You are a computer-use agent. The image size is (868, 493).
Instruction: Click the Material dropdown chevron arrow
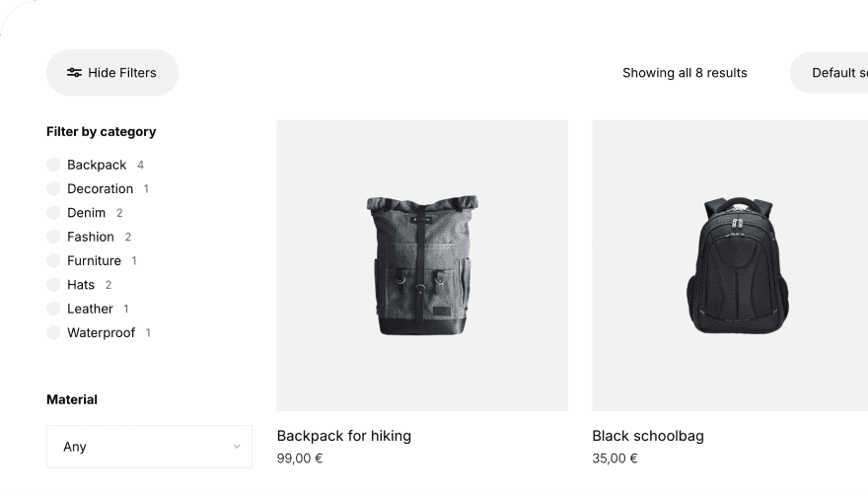[x=237, y=447]
